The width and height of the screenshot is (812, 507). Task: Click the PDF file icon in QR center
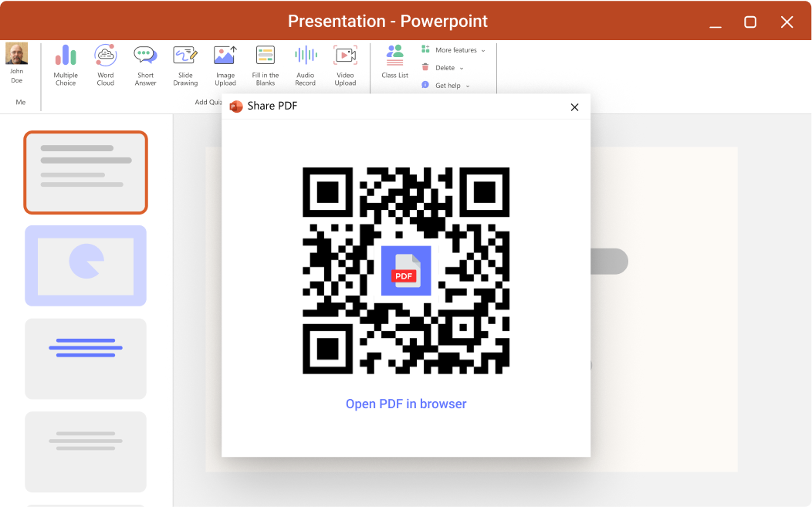tap(406, 271)
